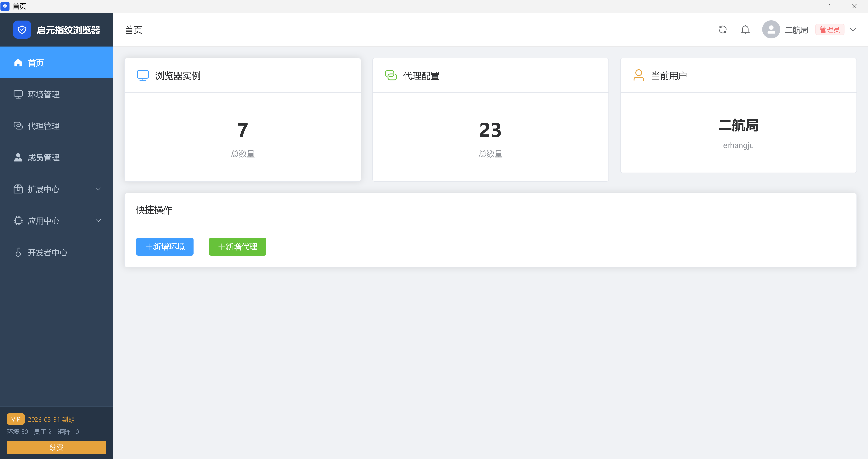Click the 2026-05-31 到期 expiry text
The height and width of the screenshot is (459, 868).
(51, 419)
